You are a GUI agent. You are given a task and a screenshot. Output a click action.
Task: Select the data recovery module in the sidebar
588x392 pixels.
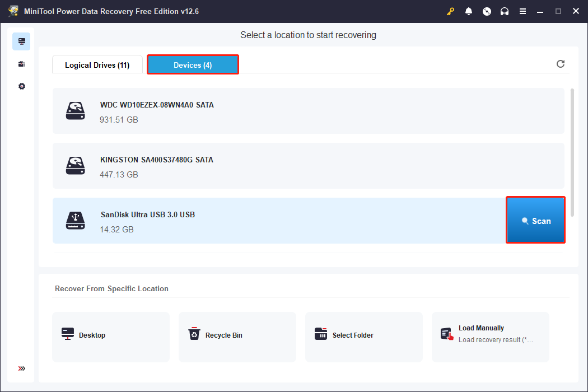click(x=21, y=41)
